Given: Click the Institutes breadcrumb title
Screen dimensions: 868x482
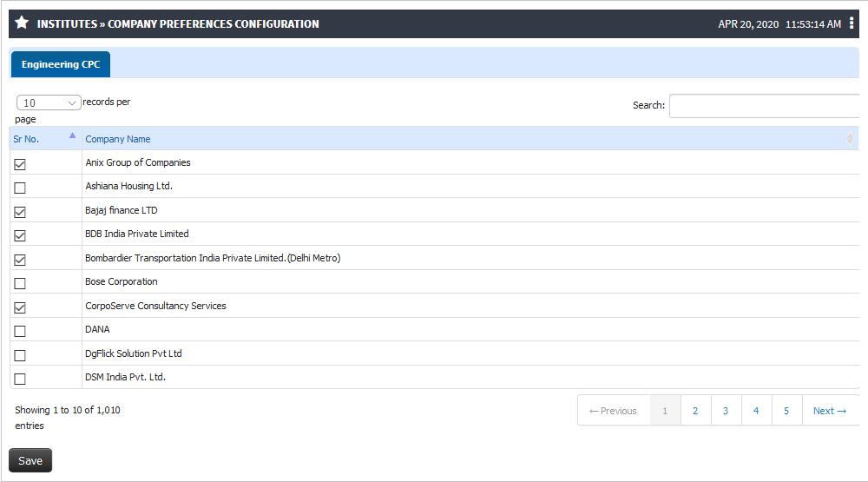Looking at the screenshot, I should 67,23.
